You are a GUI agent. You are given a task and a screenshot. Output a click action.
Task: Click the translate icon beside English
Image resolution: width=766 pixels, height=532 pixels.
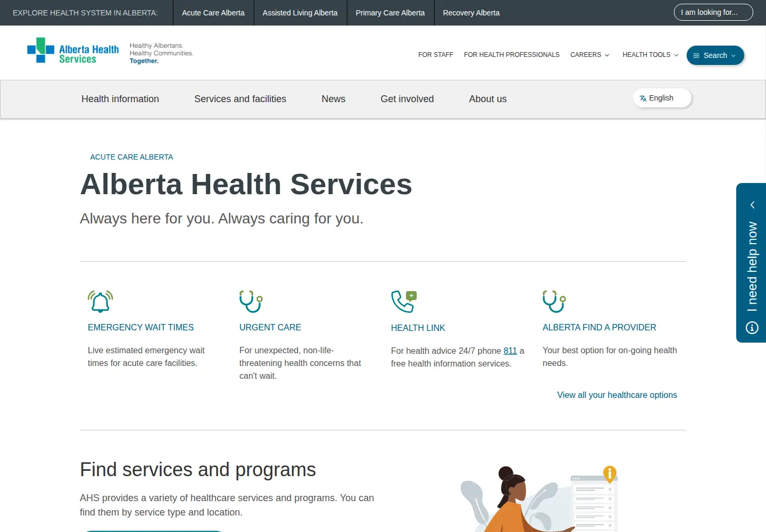643,98
